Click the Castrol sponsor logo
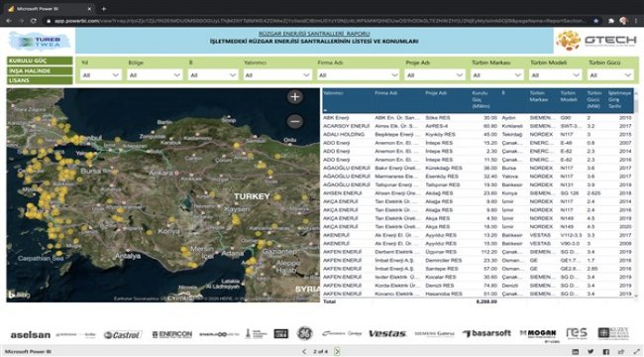 click(123, 335)
